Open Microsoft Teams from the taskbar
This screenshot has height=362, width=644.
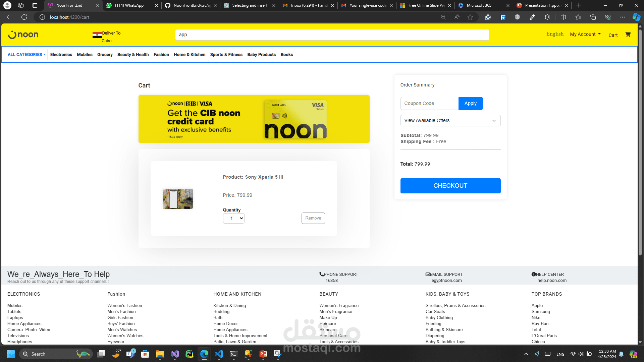coord(131,354)
